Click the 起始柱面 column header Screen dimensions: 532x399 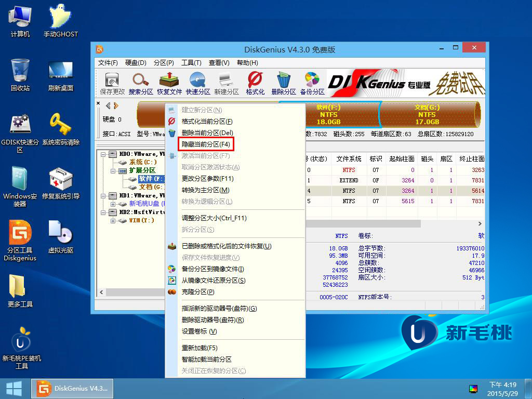point(402,159)
